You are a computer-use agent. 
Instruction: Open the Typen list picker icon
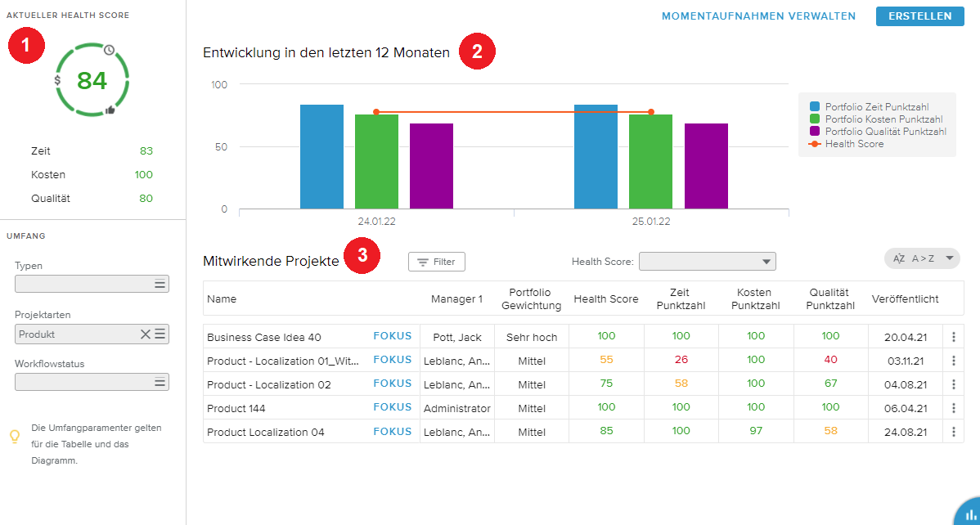tap(160, 285)
